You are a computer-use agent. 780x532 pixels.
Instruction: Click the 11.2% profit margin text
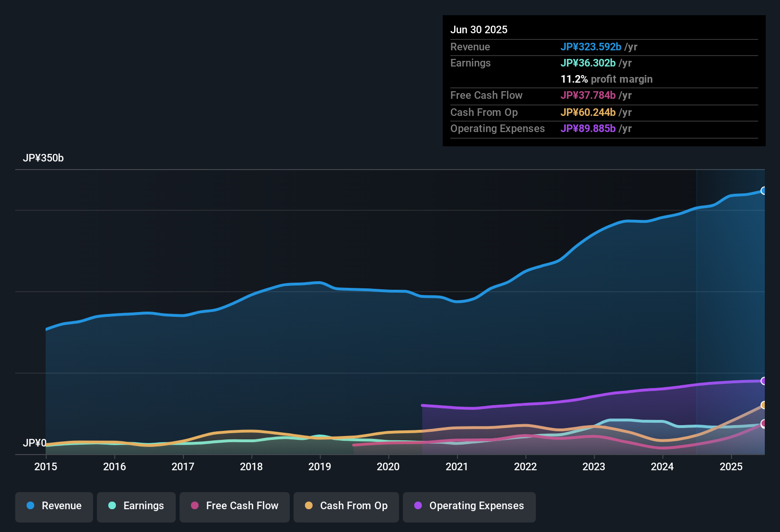(607, 79)
